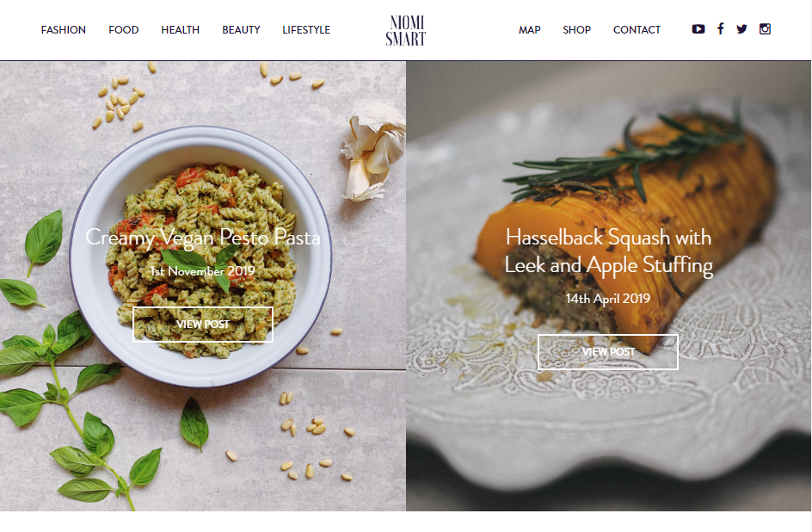Open the FOOD menu item
The width and height of the screenshot is (812, 532).
[x=123, y=30]
